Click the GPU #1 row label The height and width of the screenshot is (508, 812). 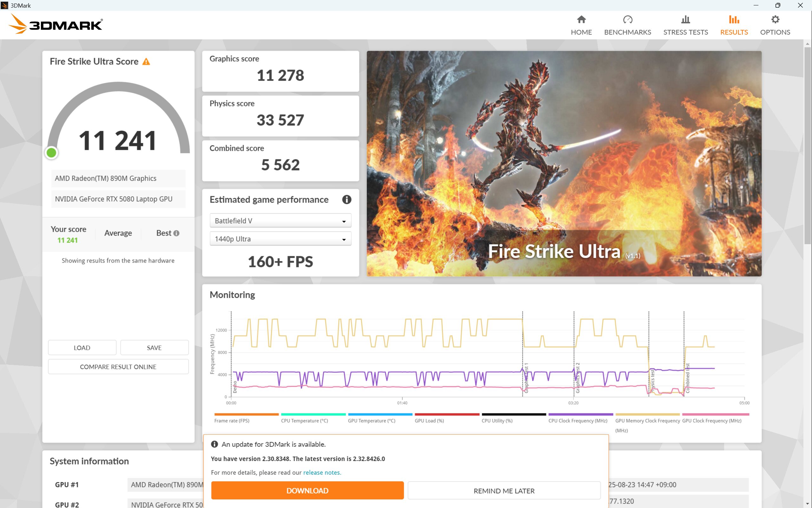tap(67, 485)
